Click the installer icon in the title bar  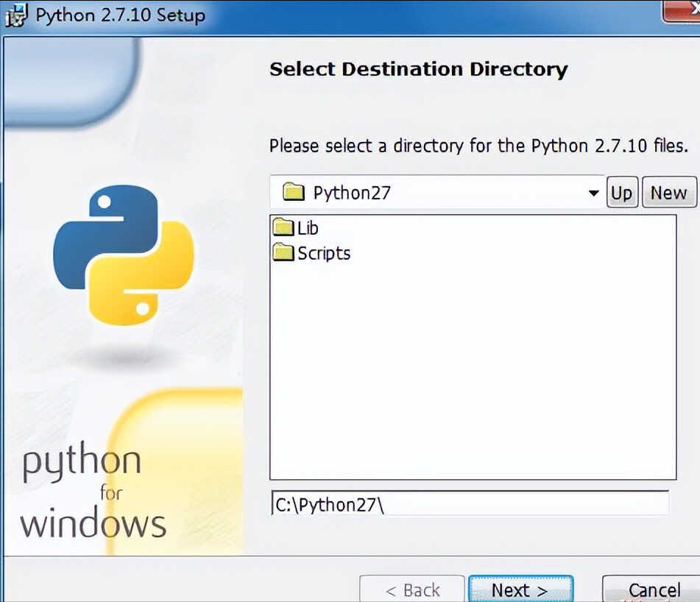click(16, 15)
